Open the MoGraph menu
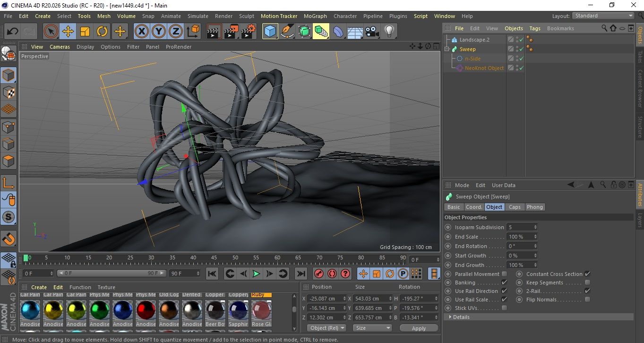Viewport: 644px width, 343px height. (315, 16)
